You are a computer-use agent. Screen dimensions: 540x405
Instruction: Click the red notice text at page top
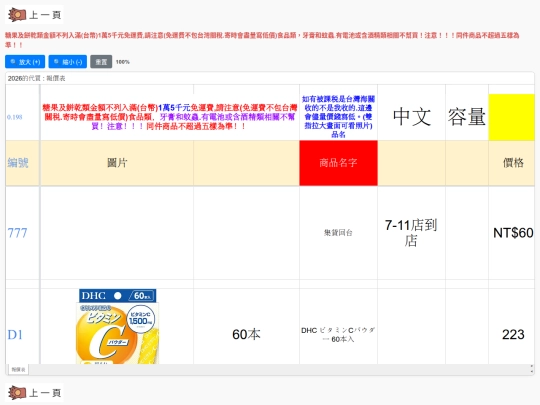[x=262, y=40]
